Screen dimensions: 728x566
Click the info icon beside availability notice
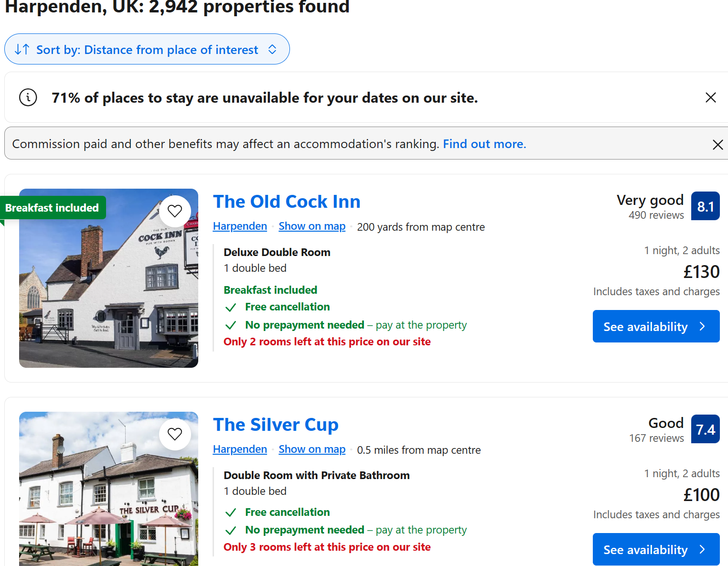click(x=28, y=97)
